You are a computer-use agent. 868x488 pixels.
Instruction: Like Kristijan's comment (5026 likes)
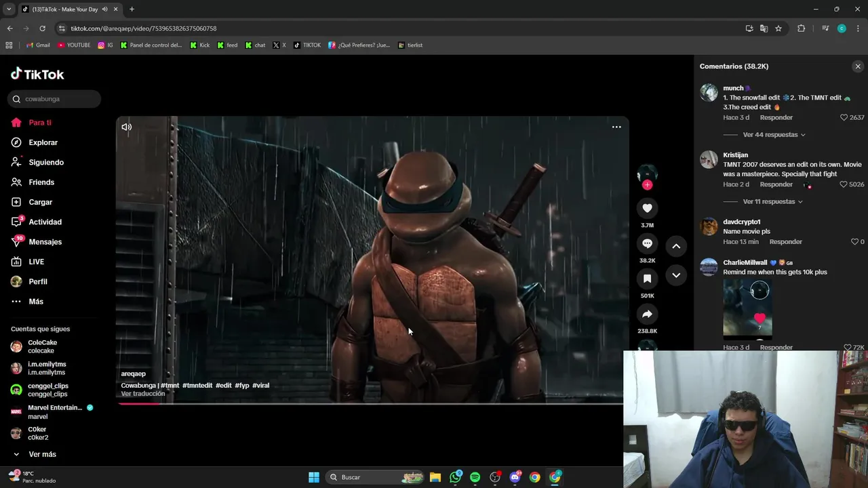(844, 184)
